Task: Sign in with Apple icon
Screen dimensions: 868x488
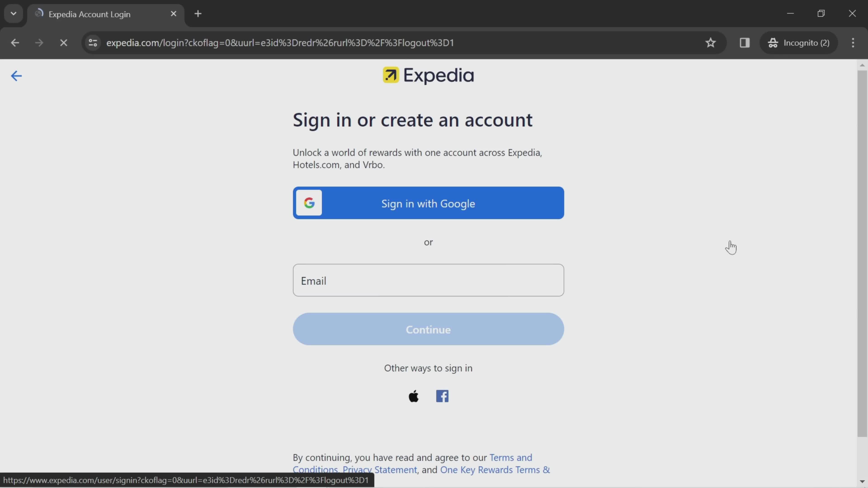Action: (x=414, y=396)
